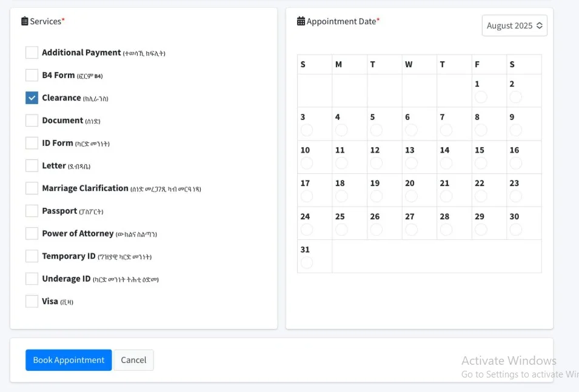This screenshot has height=392, width=579.
Task: Open the August 2025 month dropdown
Action: click(x=514, y=25)
